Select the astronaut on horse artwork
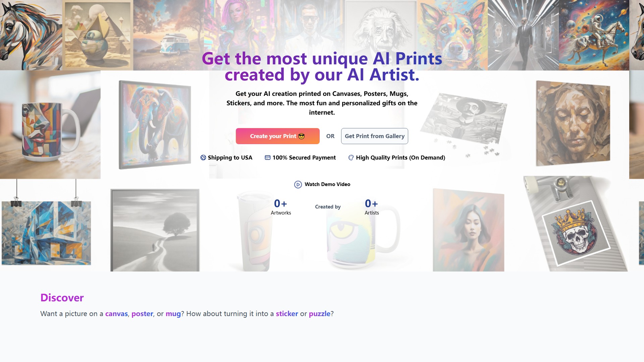The height and width of the screenshot is (362, 644). [x=594, y=35]
